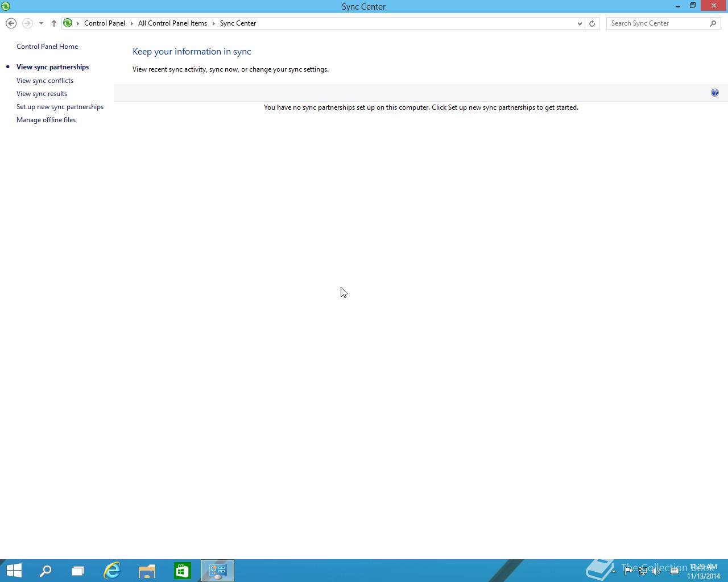The height and width of the screenshot is (582, 728).
Task: Close the Sync Center window
Action: [714, 6]
